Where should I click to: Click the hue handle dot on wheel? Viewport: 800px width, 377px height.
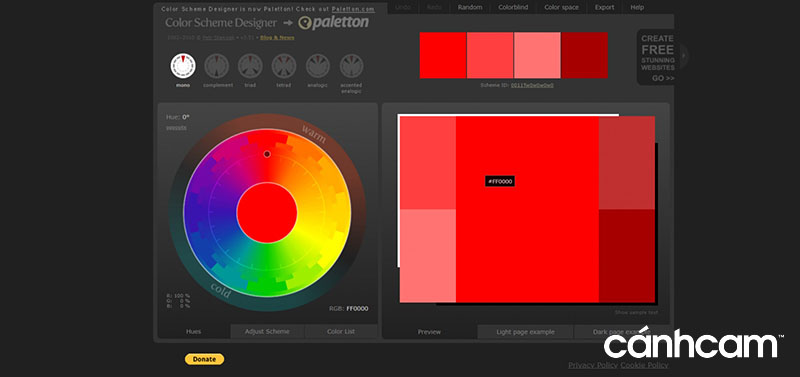(267, 154)
